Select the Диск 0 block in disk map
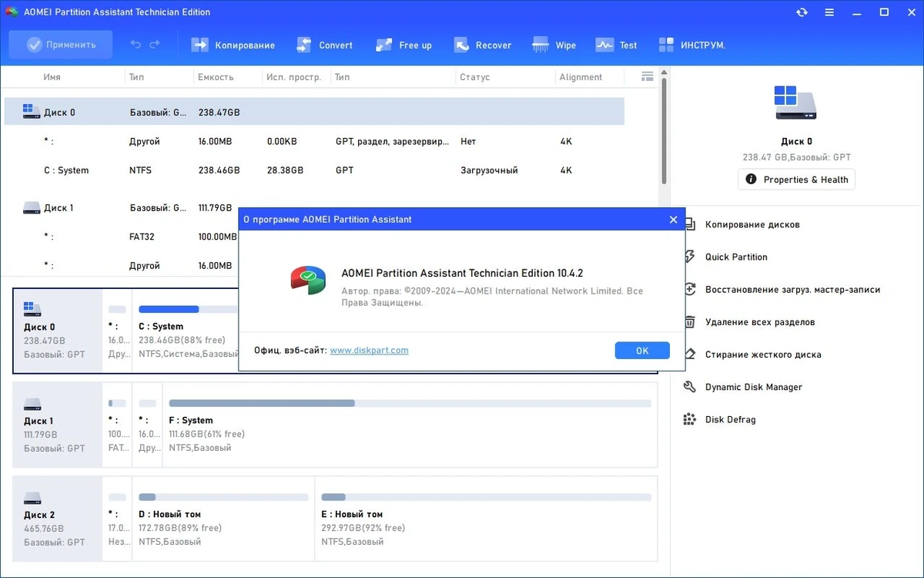This screenshot has height=578, width=924. pyautogui.click(x=58, y=331)
